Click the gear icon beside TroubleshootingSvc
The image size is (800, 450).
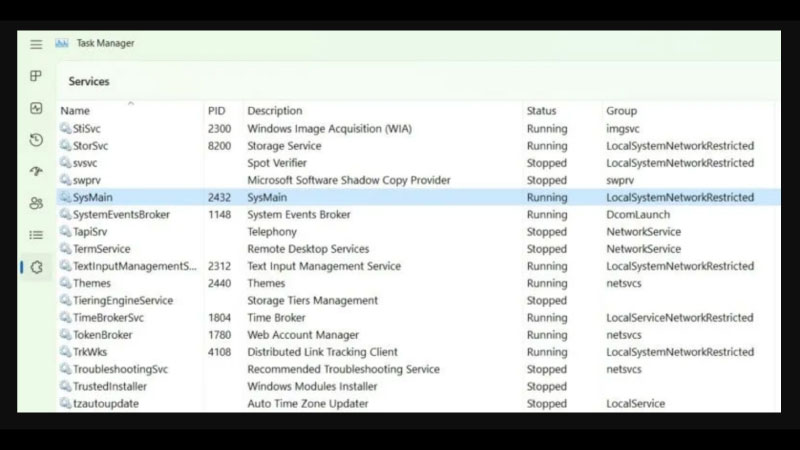[x=65, y=369]
